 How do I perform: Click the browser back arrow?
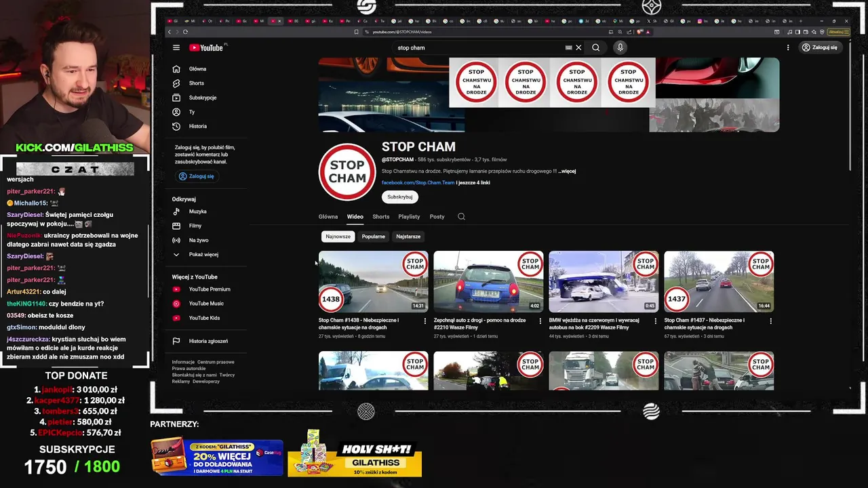[170, 32]
